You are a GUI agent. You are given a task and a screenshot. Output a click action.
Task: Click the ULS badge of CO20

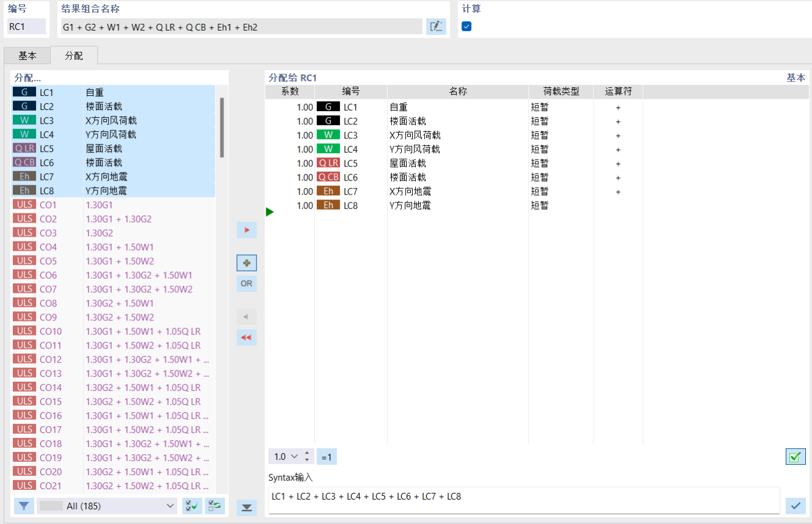tap(24, 471)
